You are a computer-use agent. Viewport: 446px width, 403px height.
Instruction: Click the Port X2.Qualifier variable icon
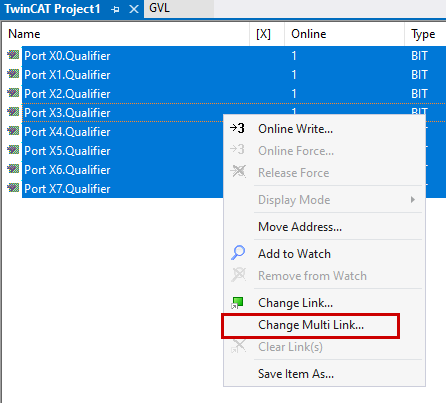point(13,92)
